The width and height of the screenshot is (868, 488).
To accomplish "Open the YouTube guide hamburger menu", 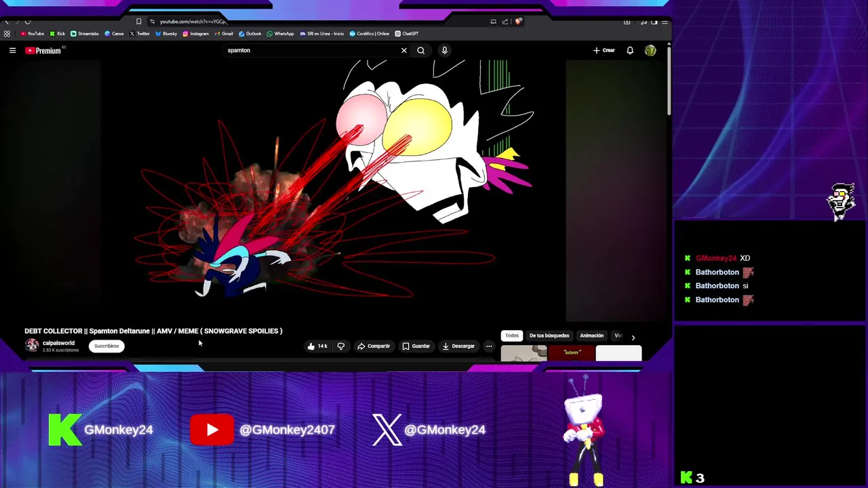I will pyautogui.click(x=12, y=50).
